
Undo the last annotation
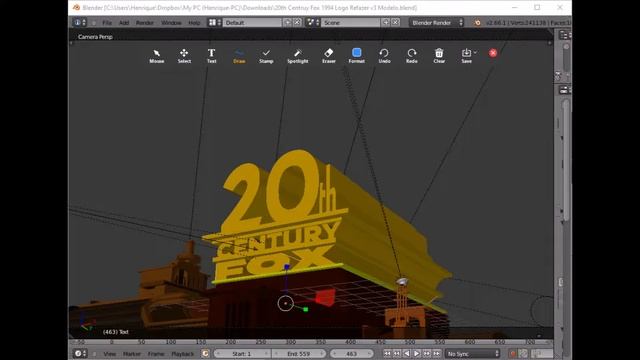click(384, 56)
